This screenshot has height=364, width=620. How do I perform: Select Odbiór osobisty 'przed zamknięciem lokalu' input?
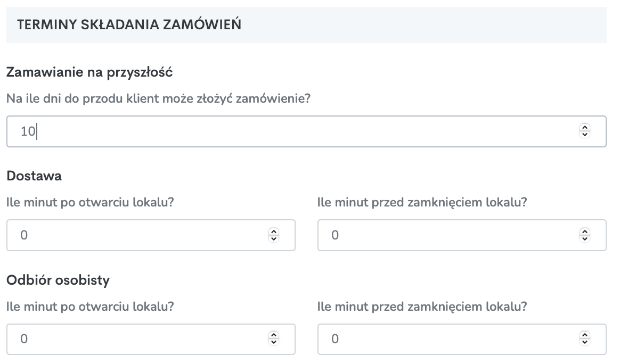click(x=462, y=339)
